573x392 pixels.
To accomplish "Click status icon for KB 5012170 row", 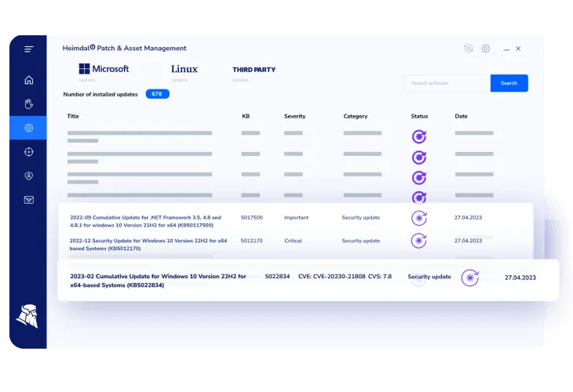I will tap(419, 241).
